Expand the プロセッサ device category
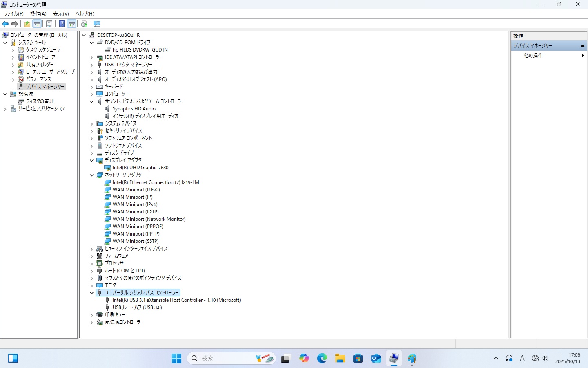The width and height of the screenshot is (588, 368). point(92,264)
